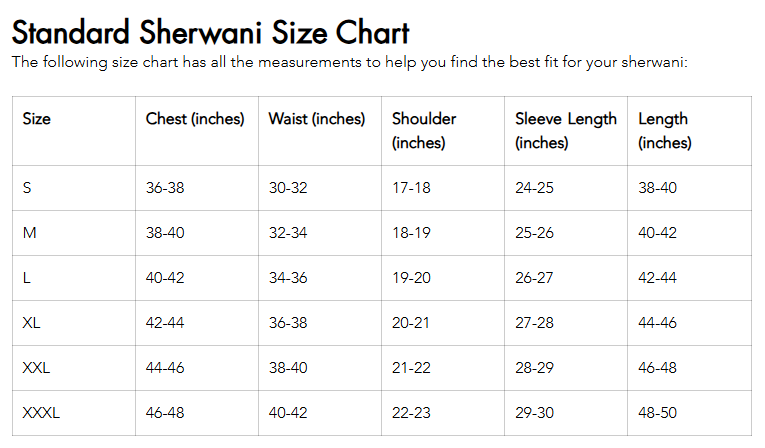Click sleeve length value 27-28 in XL row
The height and width of the screenshot is (448, 765).
click(x=534, y=323)
